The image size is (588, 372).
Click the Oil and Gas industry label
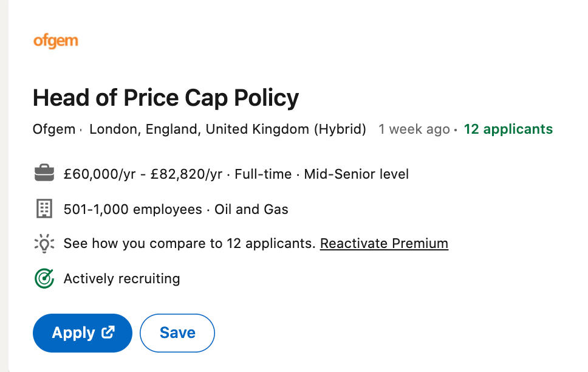[x=251, y=210]
